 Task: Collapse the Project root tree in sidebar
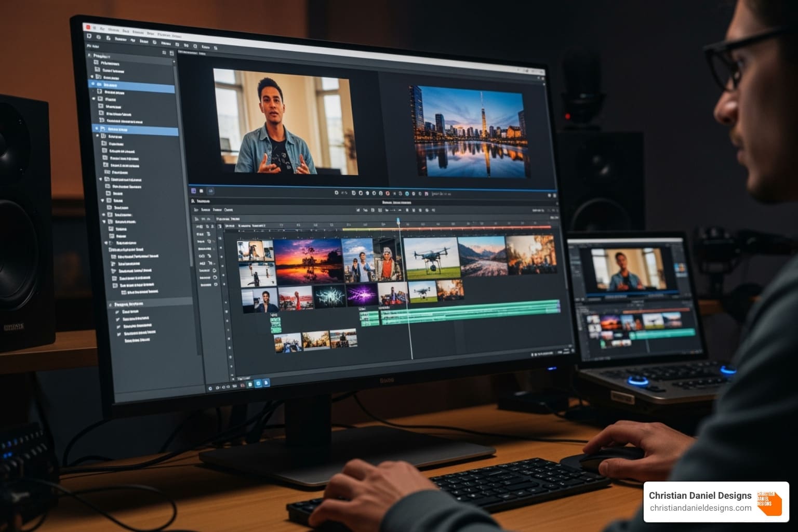click(x=89, y=56)
